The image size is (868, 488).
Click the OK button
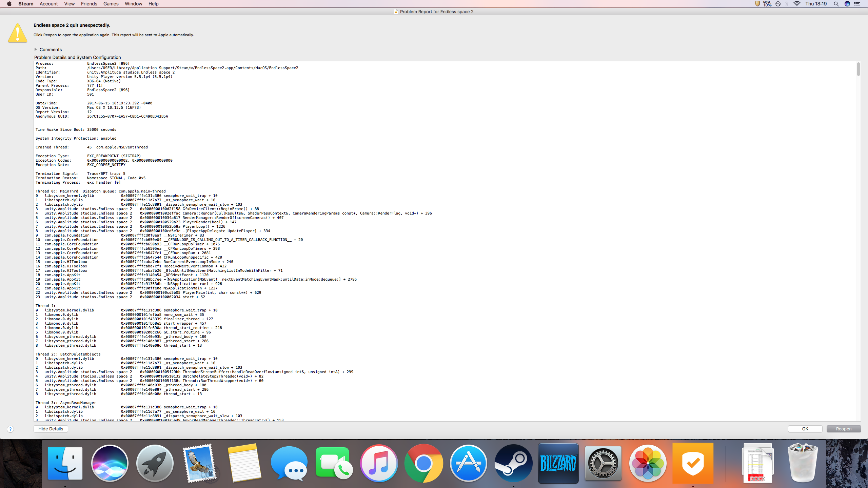(x=805, y=429)
